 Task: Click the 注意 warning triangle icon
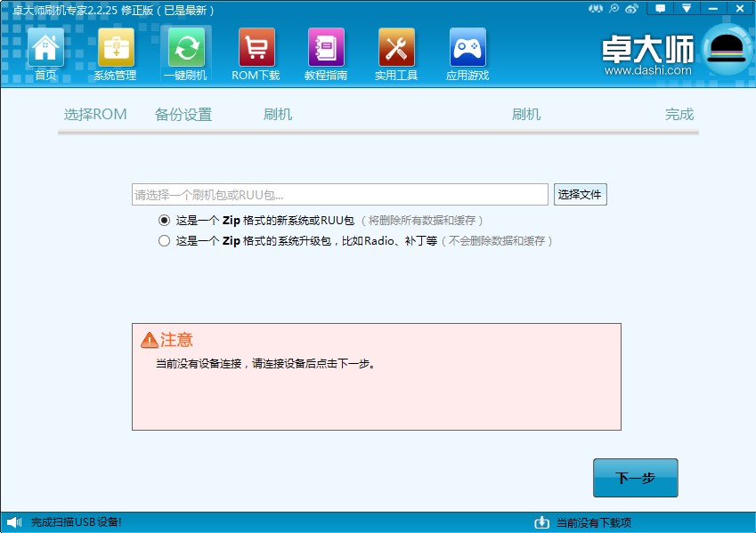(x=150, y=340)
